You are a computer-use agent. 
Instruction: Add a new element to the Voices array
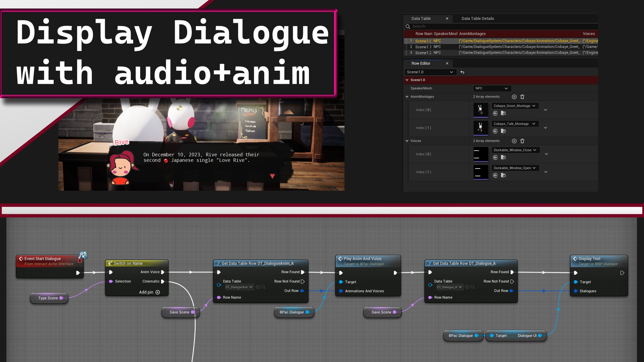point(514,141)
